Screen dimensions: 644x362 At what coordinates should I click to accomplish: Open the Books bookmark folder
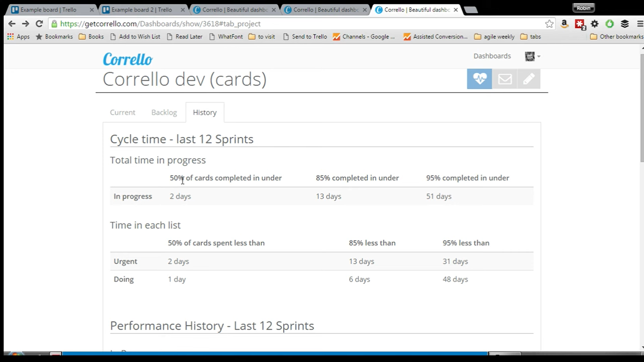[91, 37]
